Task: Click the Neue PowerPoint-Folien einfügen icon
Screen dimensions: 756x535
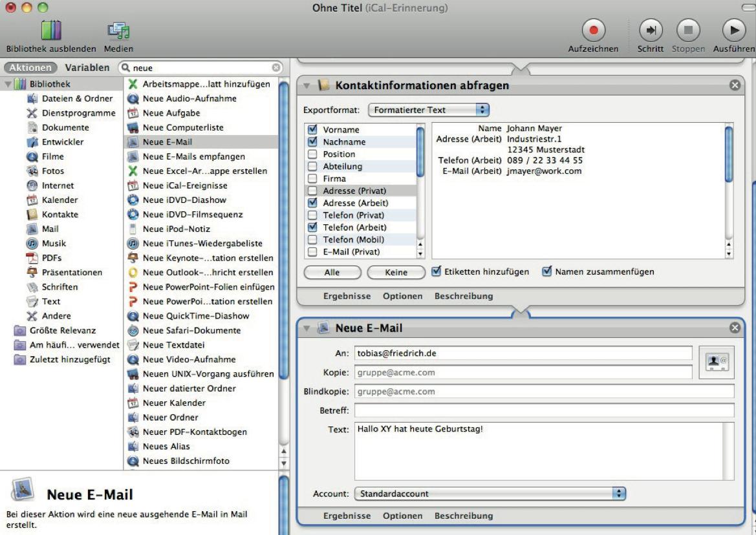Action: (133, 287)
